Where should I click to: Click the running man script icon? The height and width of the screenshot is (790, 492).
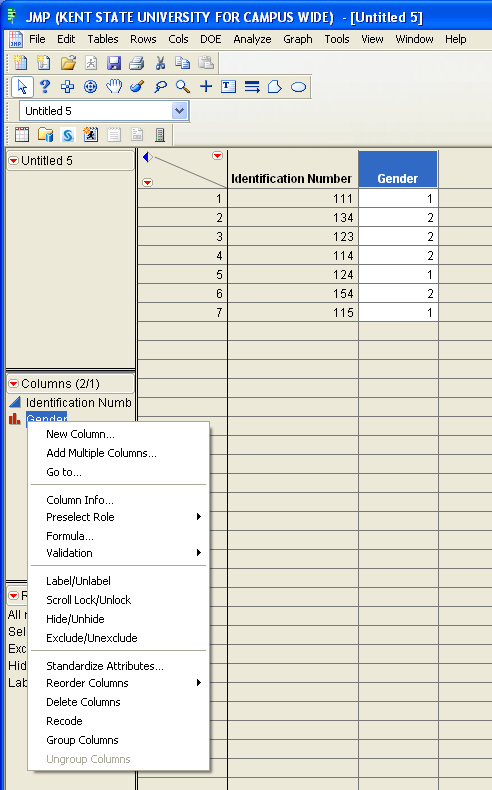click(91, 135)
